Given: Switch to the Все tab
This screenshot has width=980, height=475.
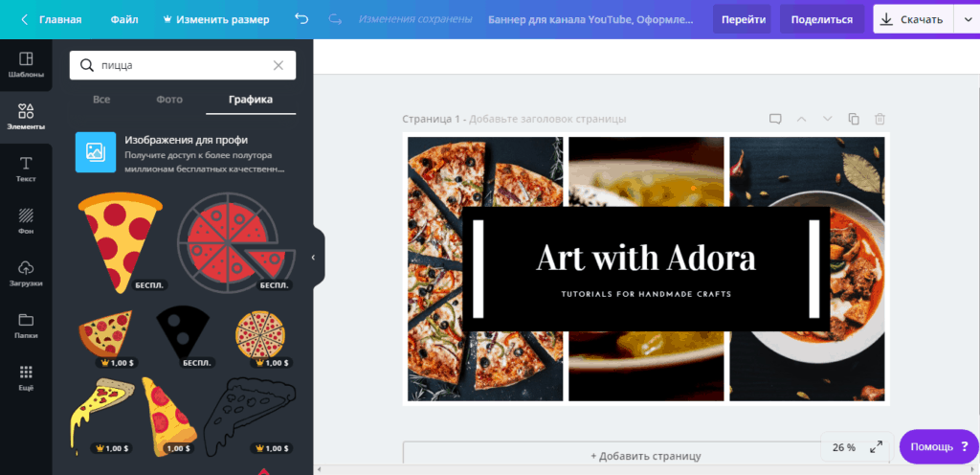Looking at the screenshot, I should [x=101, y=100].
